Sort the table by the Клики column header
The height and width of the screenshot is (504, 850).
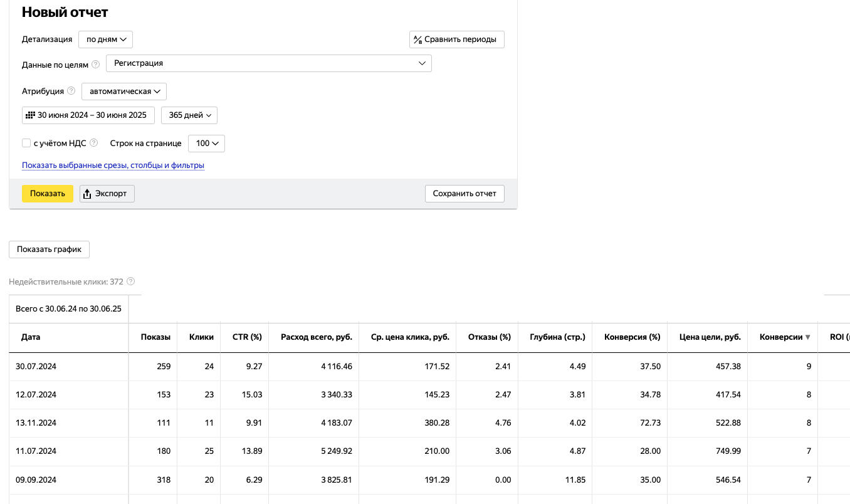pos(201,337)
